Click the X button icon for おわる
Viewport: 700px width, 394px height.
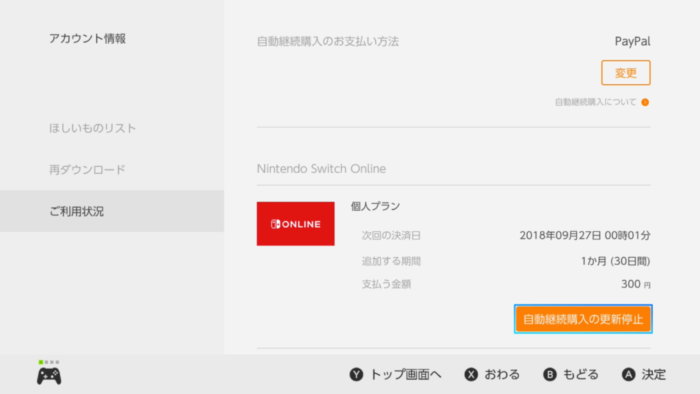click(471, 374)
